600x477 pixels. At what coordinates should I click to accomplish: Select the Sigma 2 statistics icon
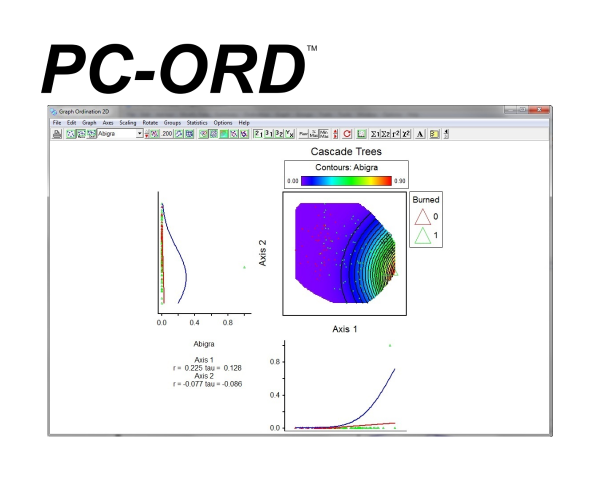[385, 134]
